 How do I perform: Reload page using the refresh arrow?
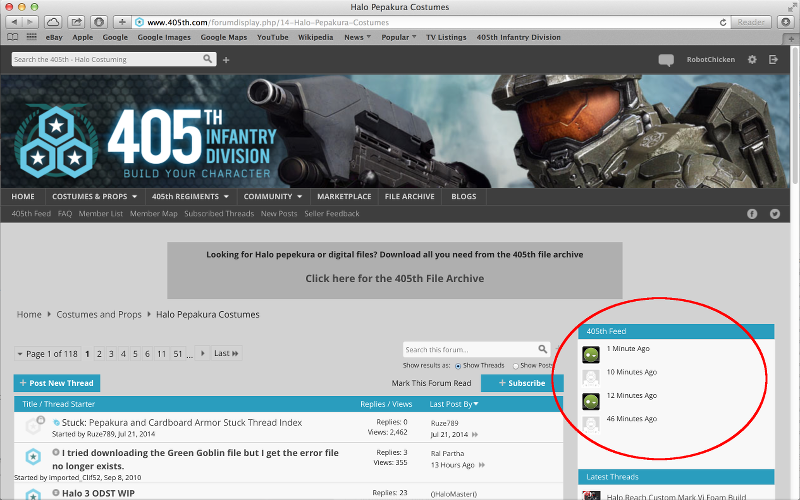tap(722, 22)
